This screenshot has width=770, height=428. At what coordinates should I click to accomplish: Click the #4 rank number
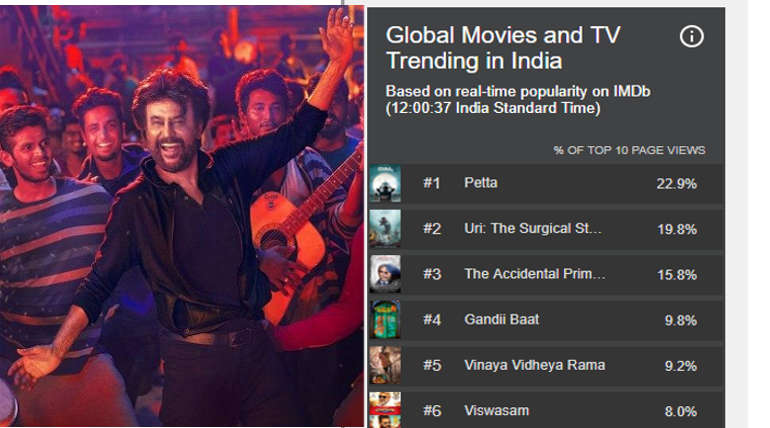coord(431,319)
